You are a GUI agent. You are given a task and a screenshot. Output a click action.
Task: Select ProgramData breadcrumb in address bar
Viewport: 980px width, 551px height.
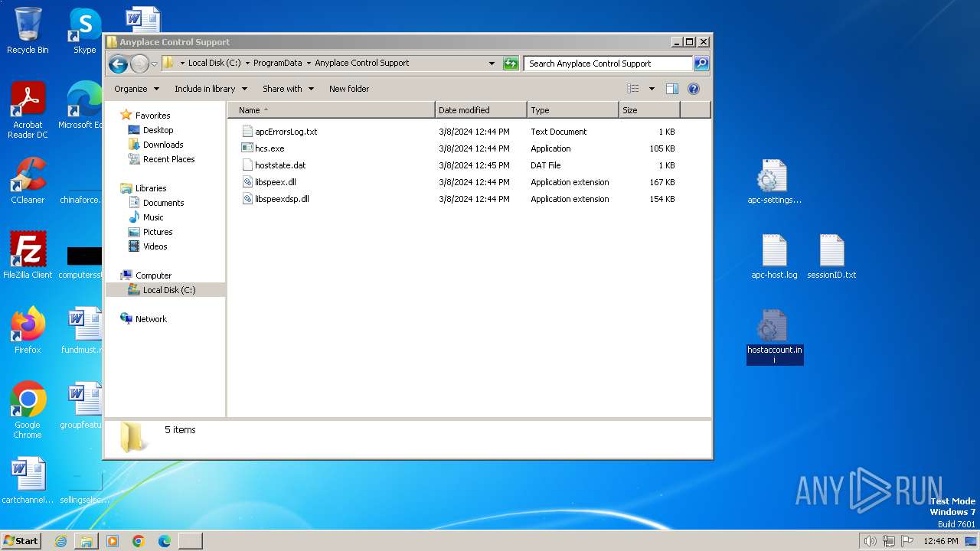(277, 63)
